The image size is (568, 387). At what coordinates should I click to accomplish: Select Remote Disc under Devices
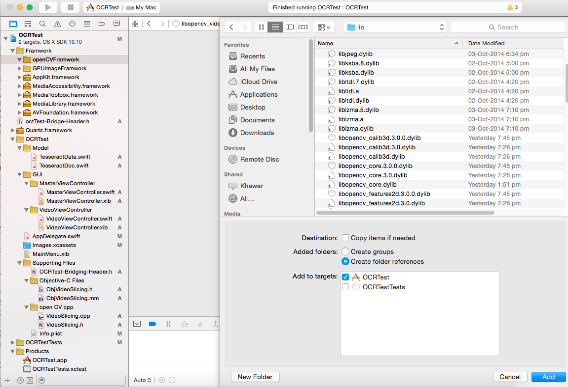tap(259, 159)
